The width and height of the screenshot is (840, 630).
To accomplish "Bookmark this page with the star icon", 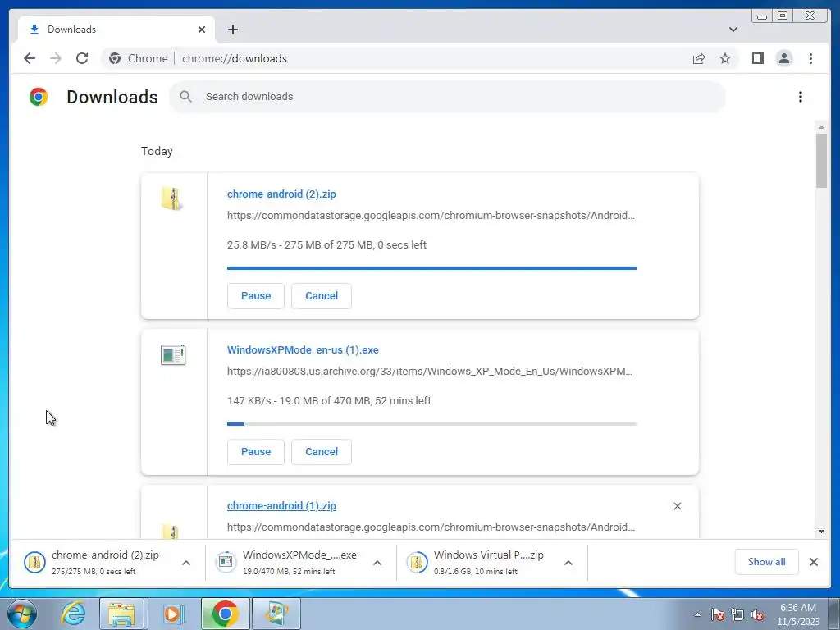I will pyautogui.click(x=725, y=58).
